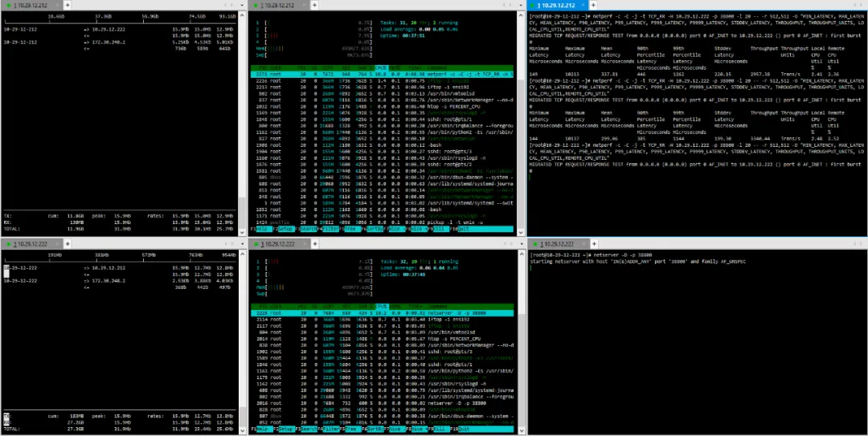Click F5 Tree in the 10.29.12.222 htop
The image size is (868, 436).
(350, 429)
